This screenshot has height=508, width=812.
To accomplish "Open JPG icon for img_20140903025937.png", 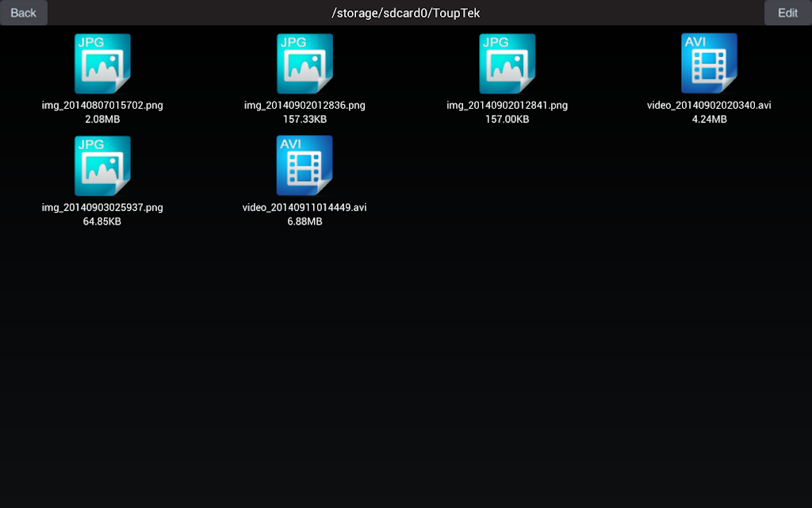I will [102, 165].
